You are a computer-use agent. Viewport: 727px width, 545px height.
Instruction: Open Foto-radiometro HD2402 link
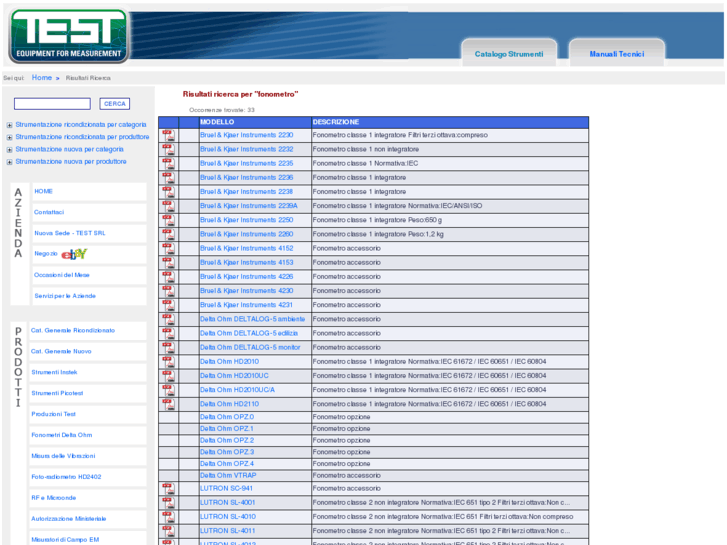(66, 476)
